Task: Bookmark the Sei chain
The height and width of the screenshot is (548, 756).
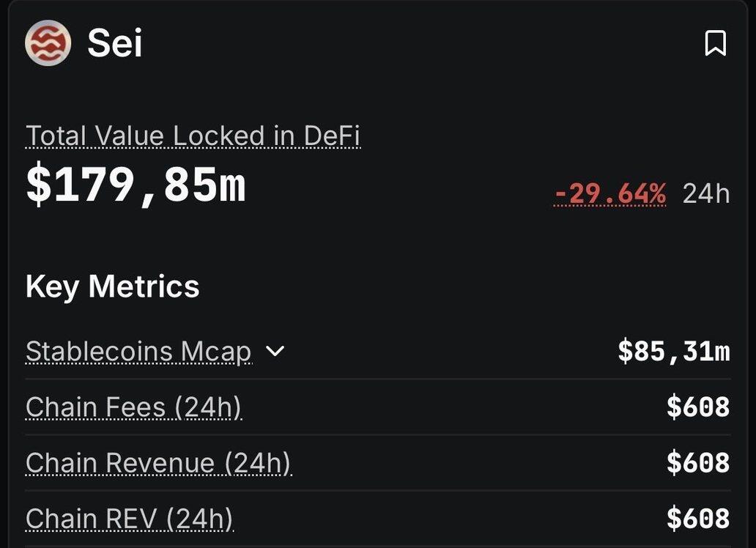Action: click(x=715, y=43)
